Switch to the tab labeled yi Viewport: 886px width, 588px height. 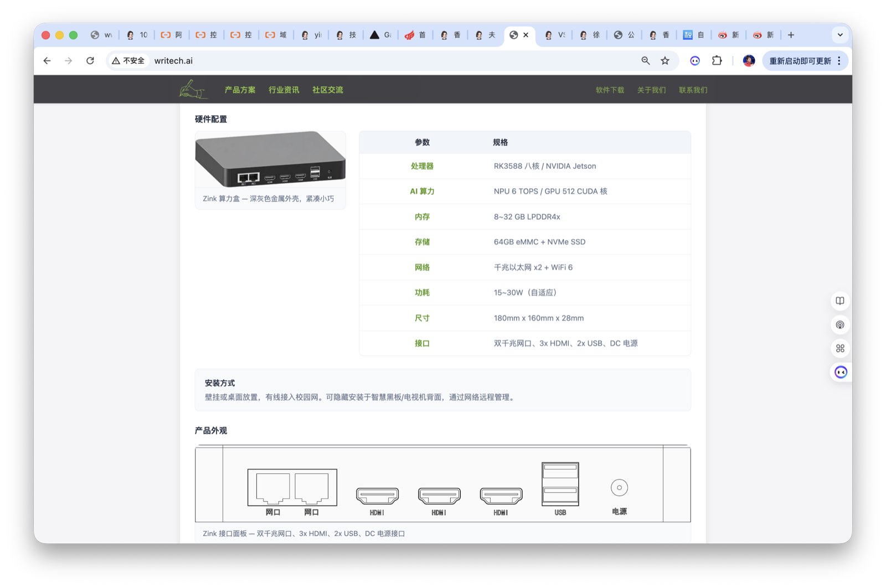click(x=311, y=35)
